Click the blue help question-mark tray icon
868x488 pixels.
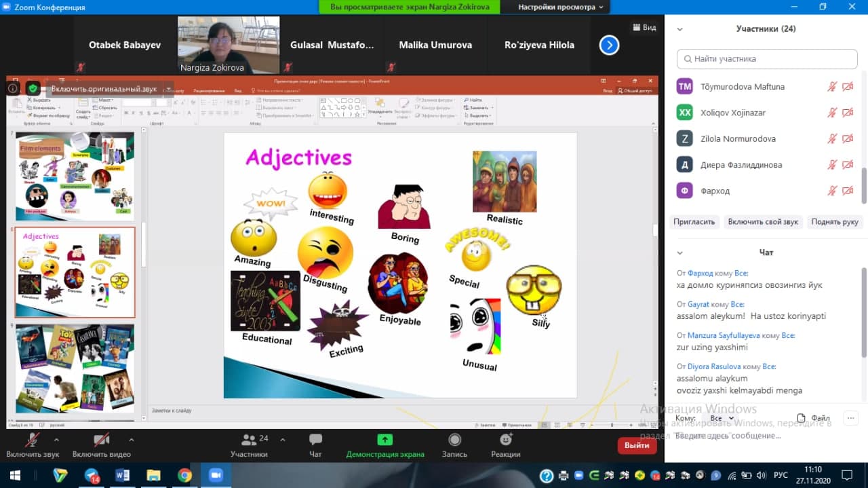pos(547,476)
